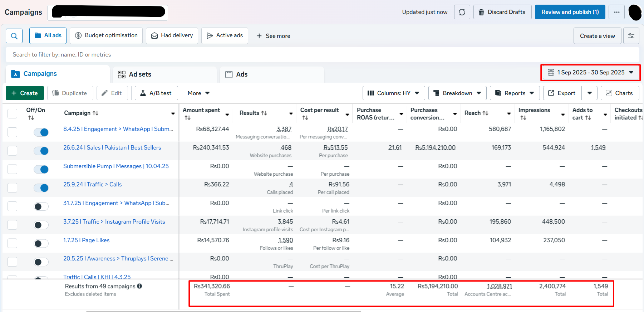Click the Create campaign button
Viewport: 644px width, 312px height.
pyautogui.click(x=25, y=93)
